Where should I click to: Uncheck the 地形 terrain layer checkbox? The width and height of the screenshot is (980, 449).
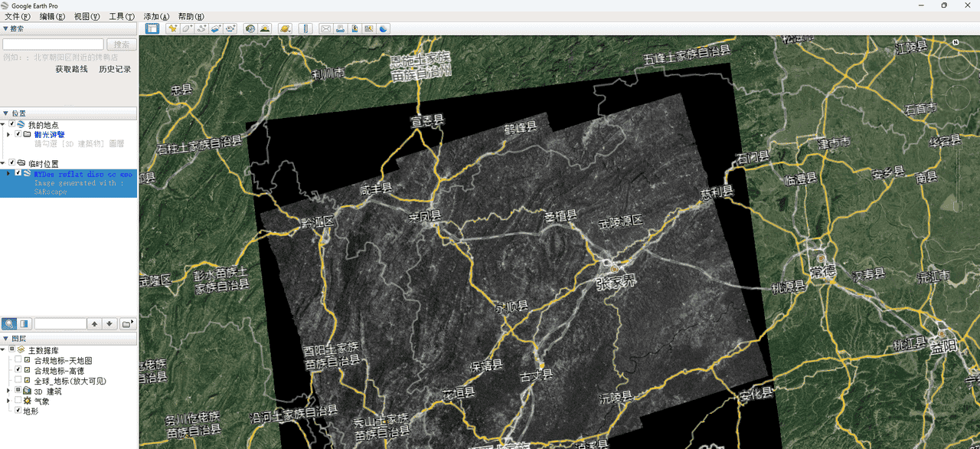[18, 411]
